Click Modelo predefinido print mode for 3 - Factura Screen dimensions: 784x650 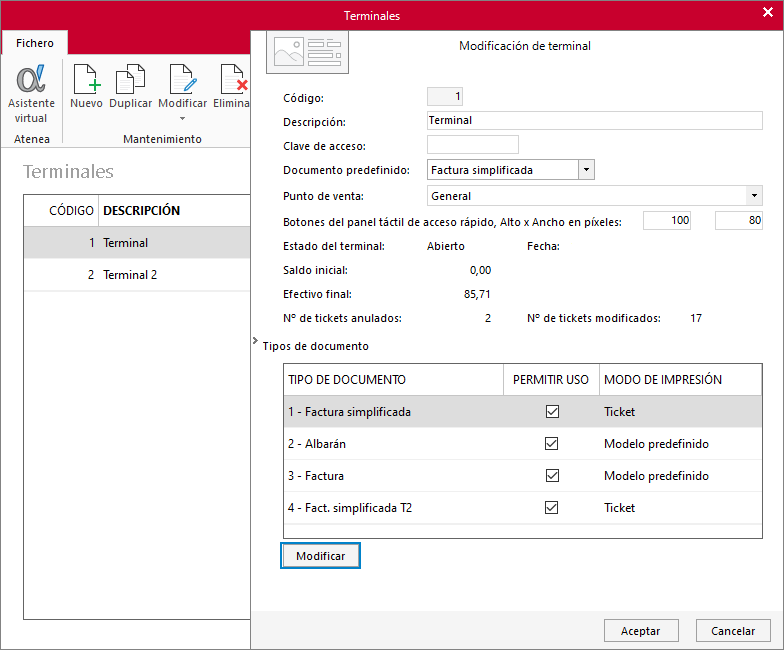coord(656,476)
